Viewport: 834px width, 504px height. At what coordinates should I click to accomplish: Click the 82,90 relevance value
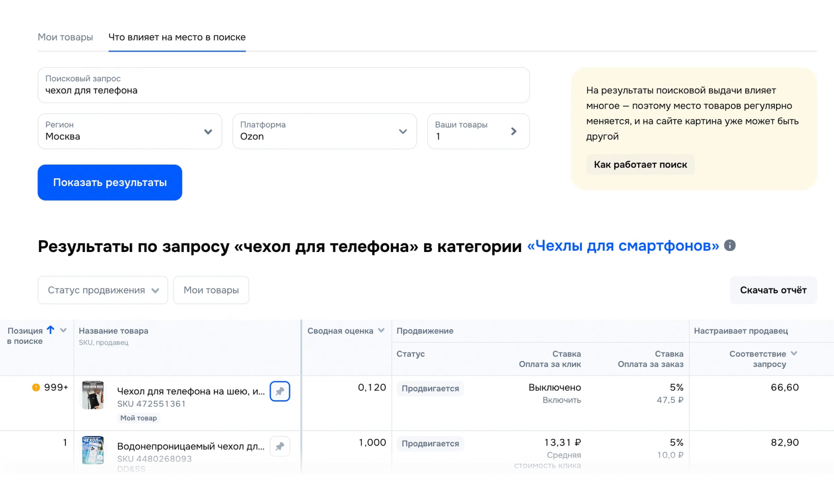point(785,442)
